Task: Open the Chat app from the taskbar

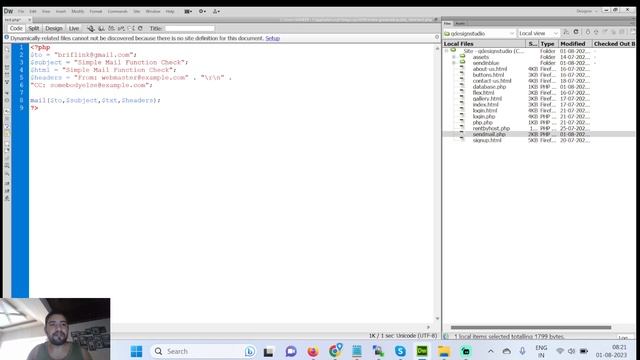Action: [x=291, y=351]
